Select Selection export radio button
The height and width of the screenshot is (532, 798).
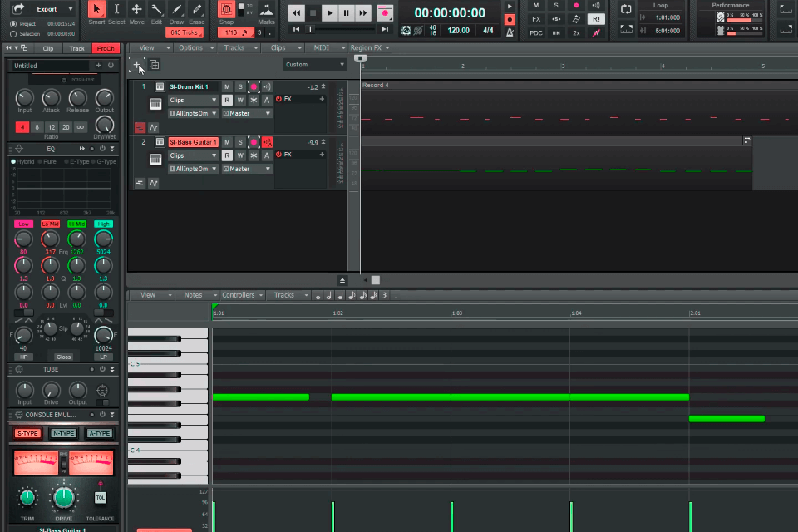point(13,34)
